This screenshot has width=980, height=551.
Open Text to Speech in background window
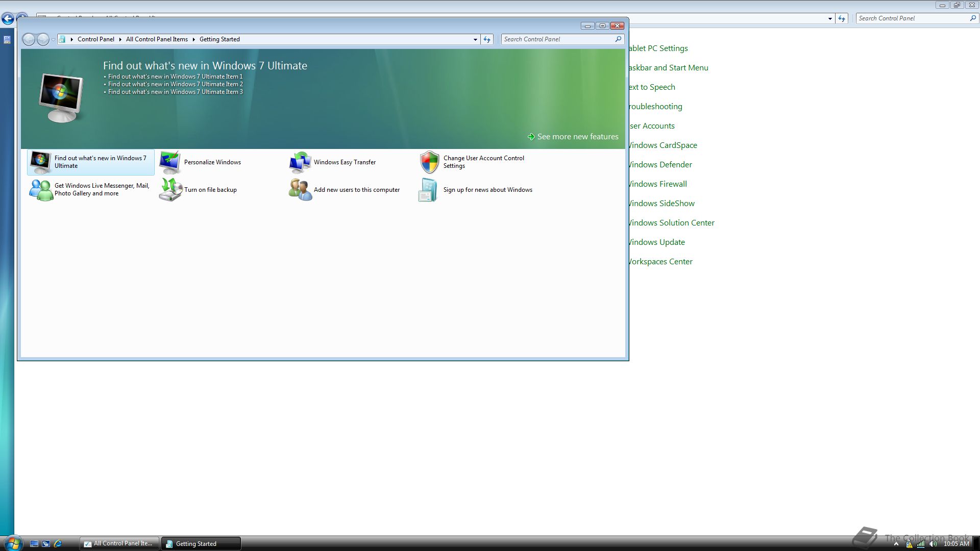point(652,87)
